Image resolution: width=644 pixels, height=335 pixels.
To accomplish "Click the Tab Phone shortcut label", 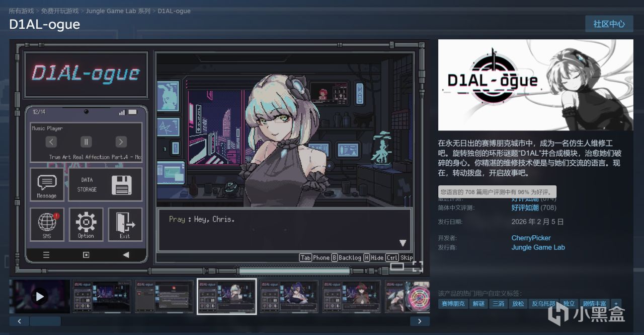I will pos(314,257).
